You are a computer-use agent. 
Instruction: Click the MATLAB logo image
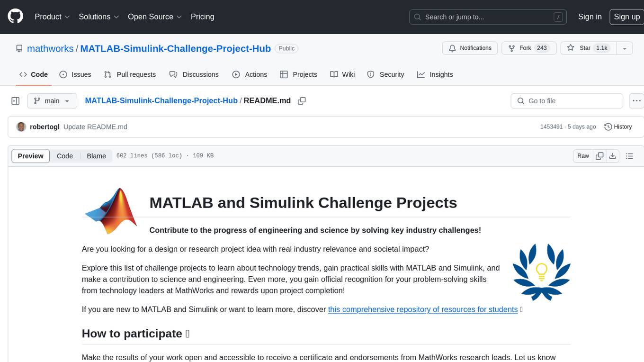pyautogui.click(x=111, y=211)
